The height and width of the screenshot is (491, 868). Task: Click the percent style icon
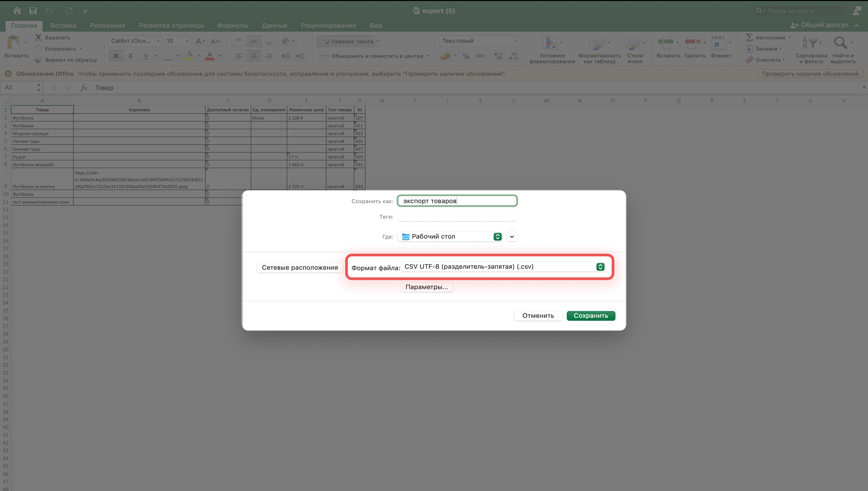click(x=465, y=56)
